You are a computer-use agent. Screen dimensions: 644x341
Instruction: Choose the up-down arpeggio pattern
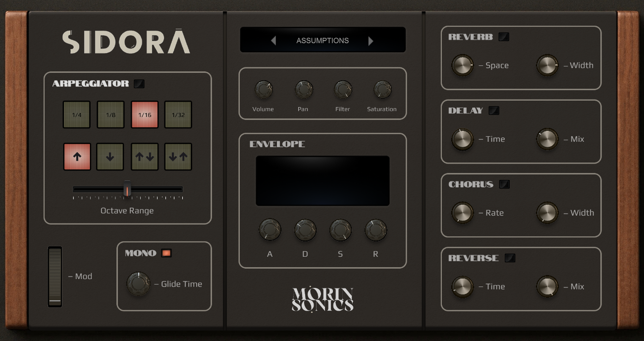click(145, 157)
